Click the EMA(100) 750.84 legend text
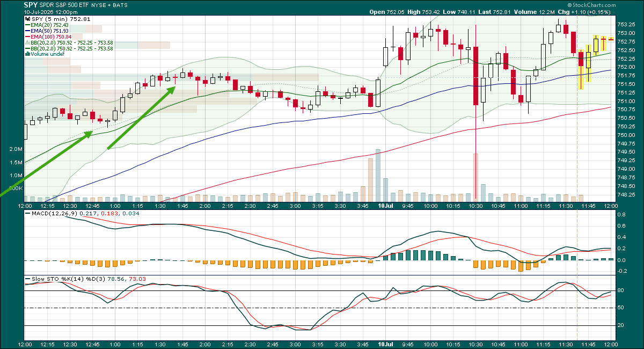 coord(52,37)
